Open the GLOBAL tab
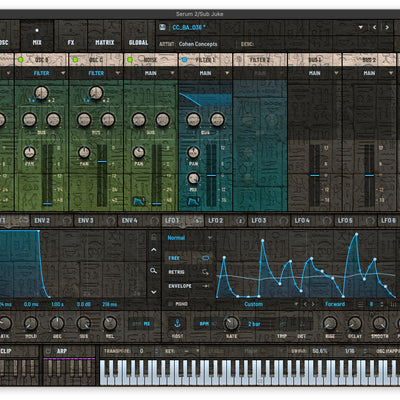This screenshot has height=400, width=400. tap(138, 36)
